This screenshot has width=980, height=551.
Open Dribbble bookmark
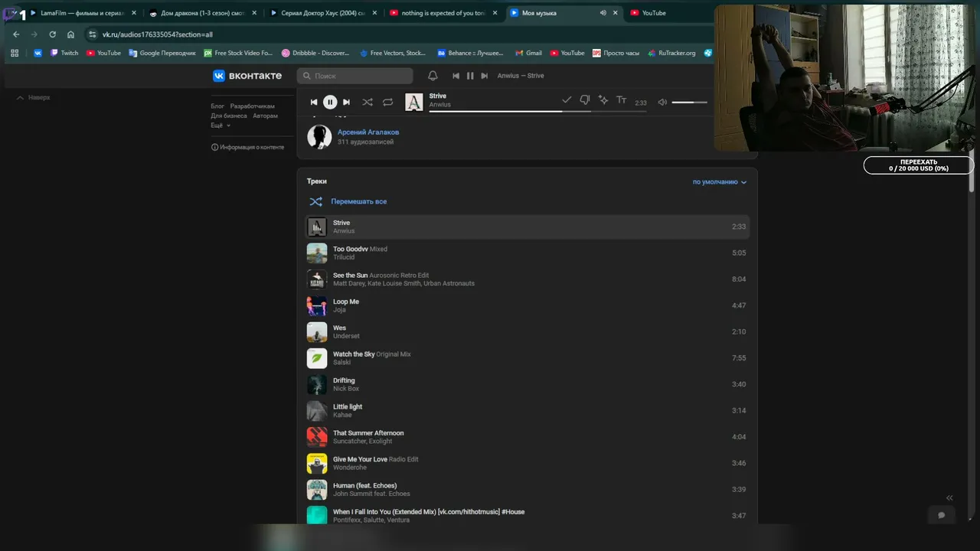pyautogui.click(x=315, y=53)
